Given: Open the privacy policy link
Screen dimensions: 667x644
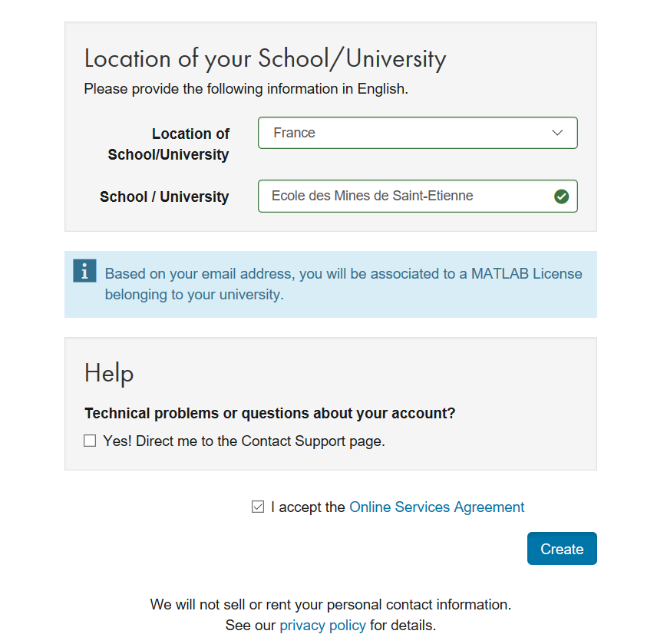Looking at the screenshot, I should click(x=322, y=625).
